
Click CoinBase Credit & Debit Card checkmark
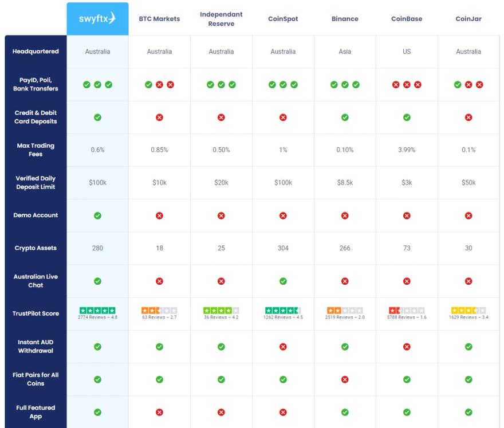click(x=407, y=117)
